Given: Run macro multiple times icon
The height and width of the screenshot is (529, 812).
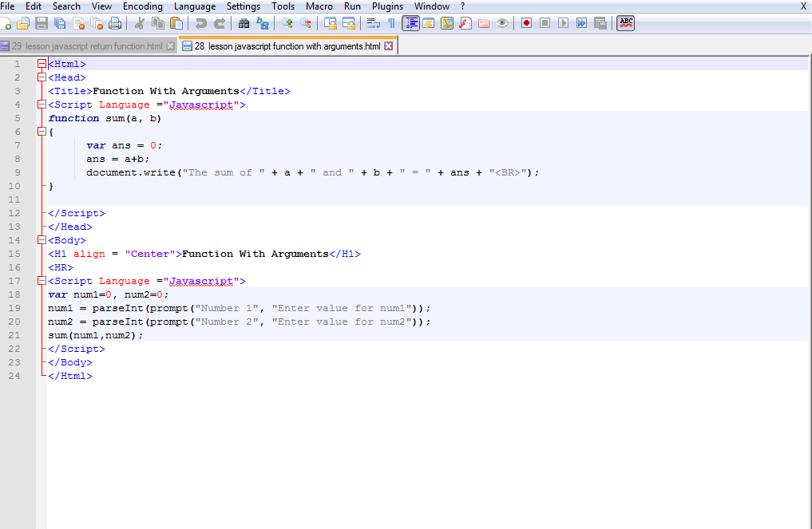Looking at the screenshot, I should pos(581,23).
